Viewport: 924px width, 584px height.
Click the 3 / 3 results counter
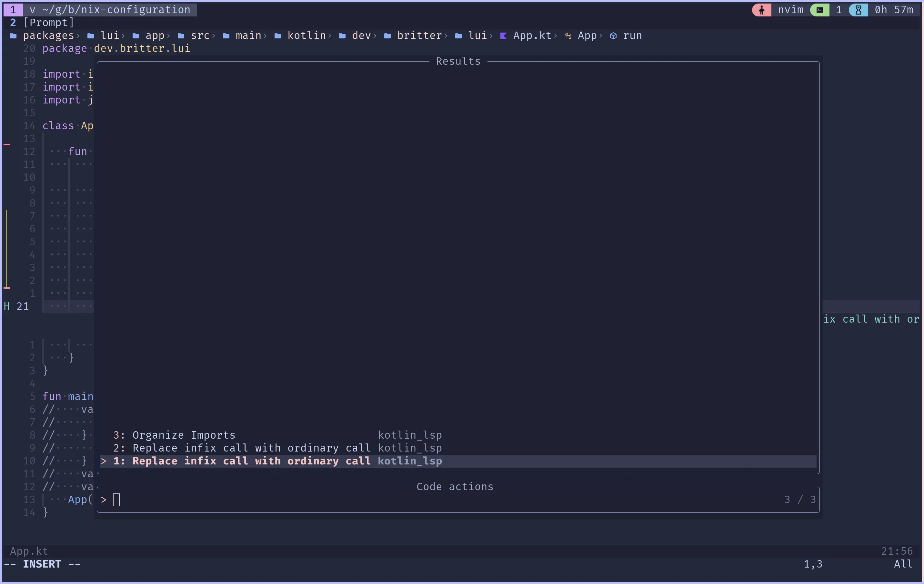[x=799, y=500]
